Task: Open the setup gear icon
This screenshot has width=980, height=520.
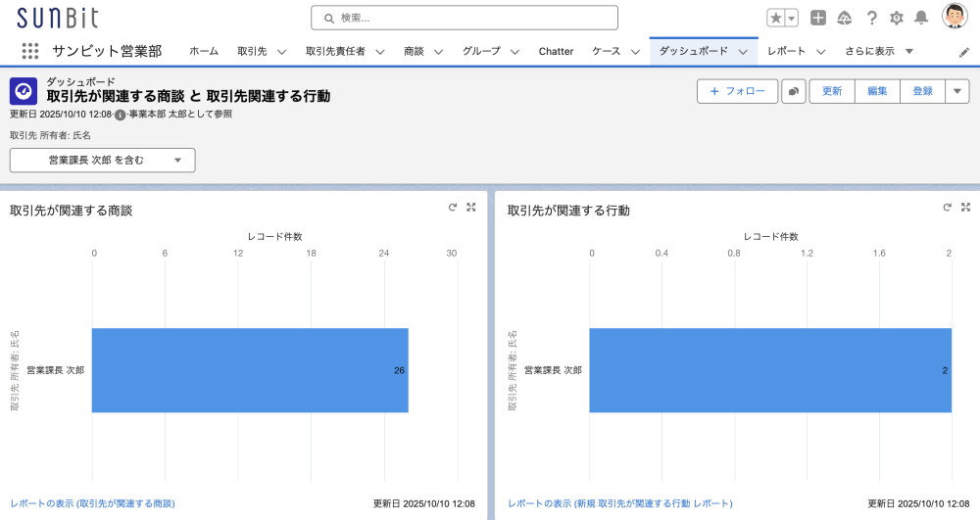Action: [x=896, y=18]
